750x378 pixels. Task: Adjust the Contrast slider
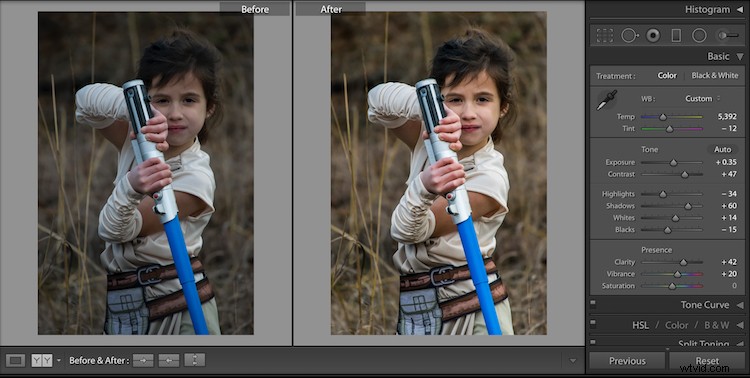[x=684, y=175]
